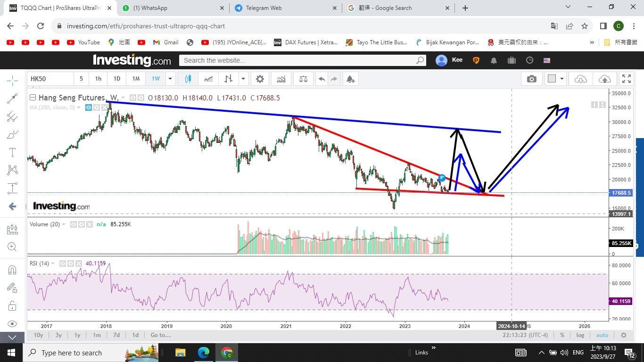Viewport: 644px width, 362px height.
Task: Toggle hide all drawing tools eye
Action: coord(12,324)
